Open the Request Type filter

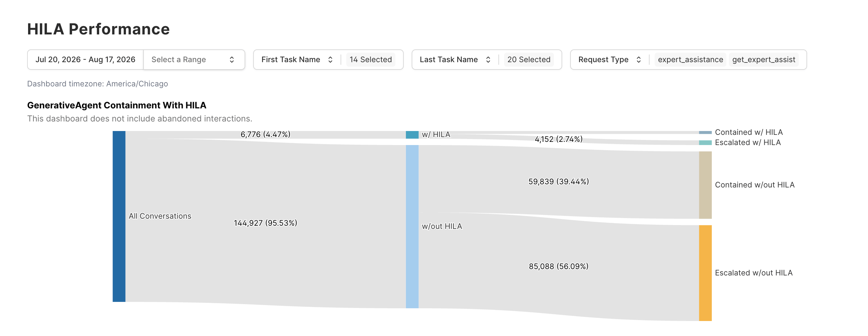(688, 60)
